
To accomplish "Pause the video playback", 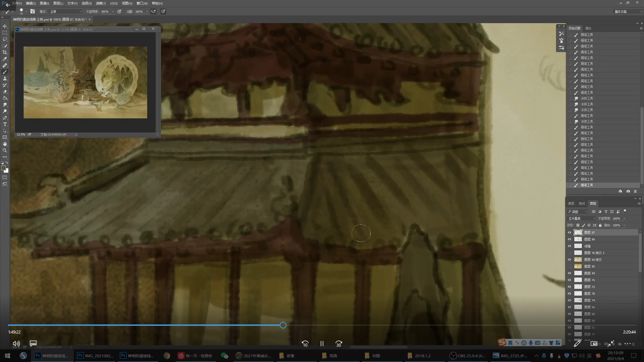I will (x=322, y=344).
